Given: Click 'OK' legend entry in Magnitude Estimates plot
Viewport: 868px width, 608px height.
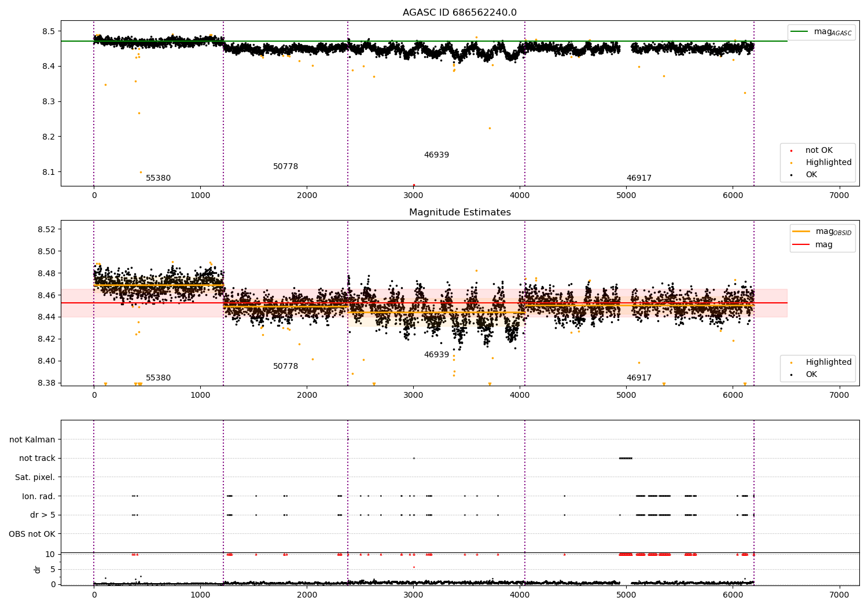Looking at the screenshot, I should pyautogui.click(x=811, y=375).
